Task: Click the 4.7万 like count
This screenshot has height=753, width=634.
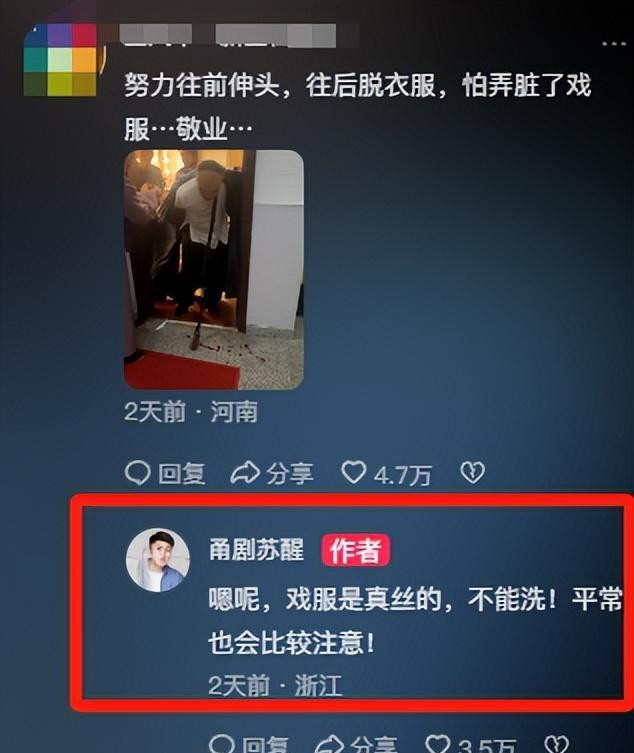Action: pos(402,475)
